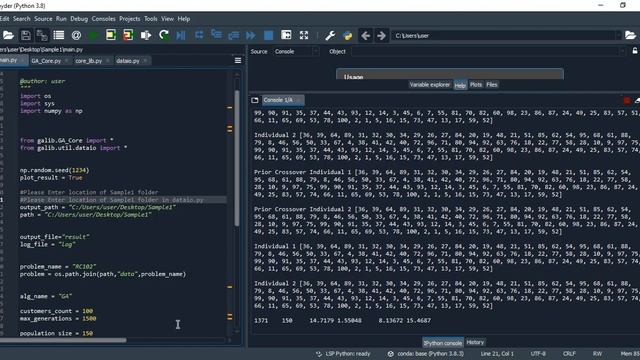Go forward with the right arrow
Image resolution: width=640 pixels, height=360 pixels.
[381, 36]
